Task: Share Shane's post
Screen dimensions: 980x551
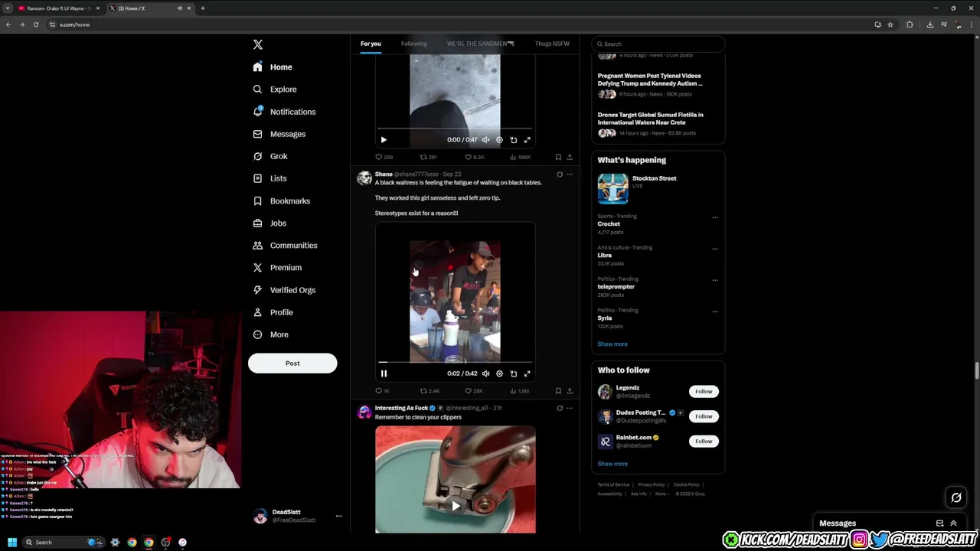Action: coord(570,391)
